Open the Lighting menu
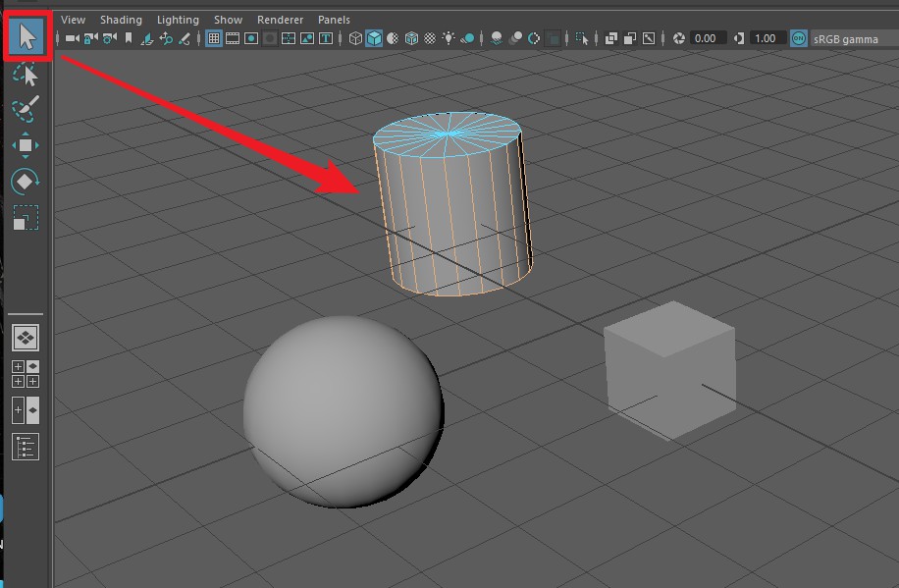Screen dimensions: 899x588 (x=178, y=20)
